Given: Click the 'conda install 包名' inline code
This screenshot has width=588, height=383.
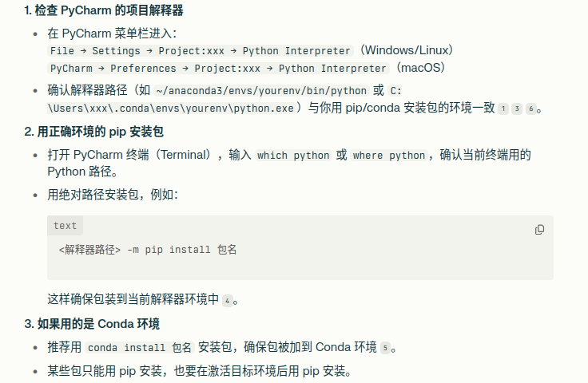Looking at the screenshot, I should coord(140,347).
